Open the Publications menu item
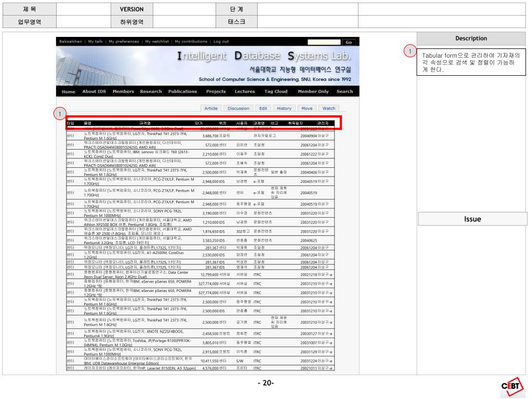 (x=182, y=91)
